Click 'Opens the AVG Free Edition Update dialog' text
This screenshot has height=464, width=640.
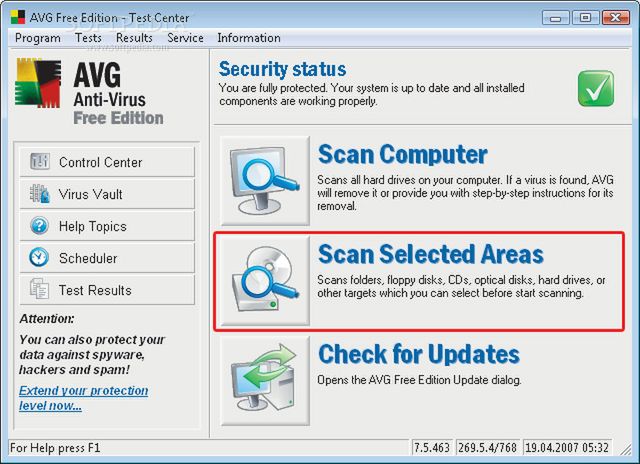click(x=420, y=380)
